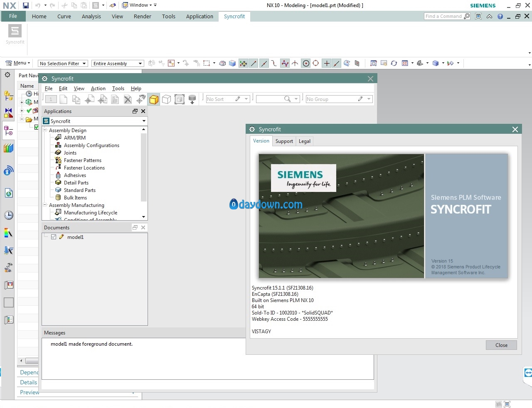
Task: Toggle the model1 document checkbox
Action: [54, 237]
